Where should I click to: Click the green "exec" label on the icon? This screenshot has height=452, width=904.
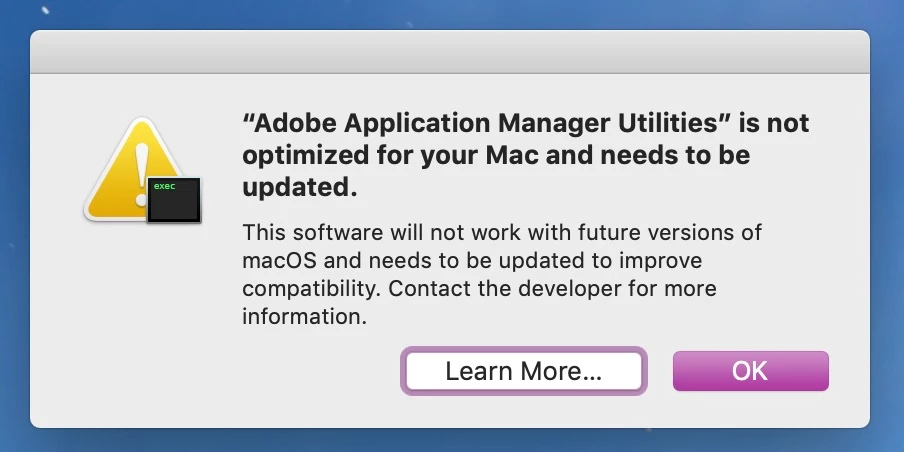click(x=163, y=186)
